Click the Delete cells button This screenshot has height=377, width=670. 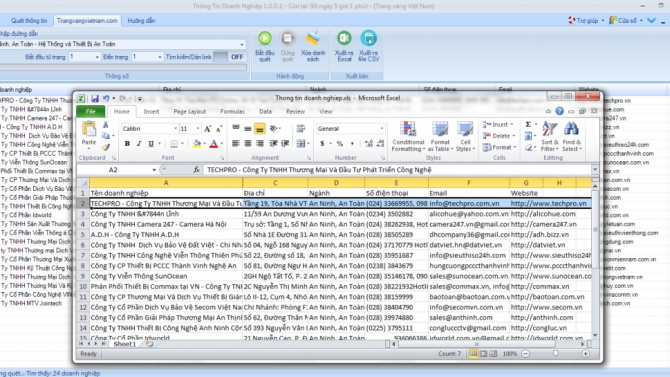(x=498, y=136)
